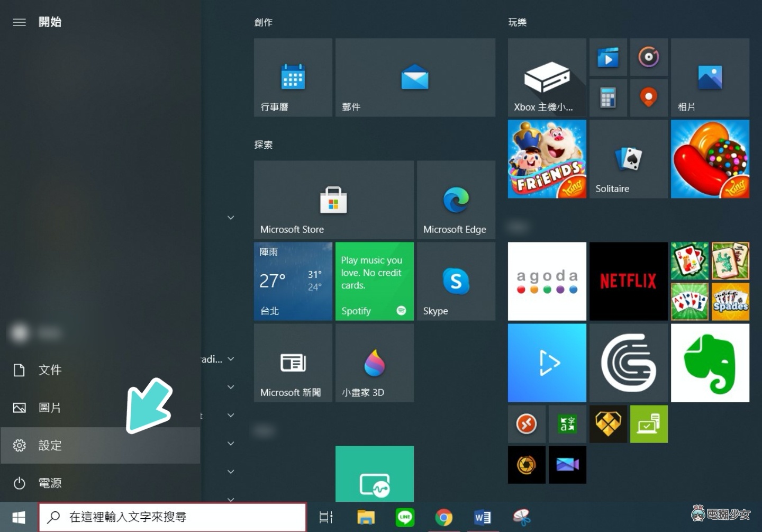
Task: Open LINE from the taskbar
Action: (x=405, y=517)
